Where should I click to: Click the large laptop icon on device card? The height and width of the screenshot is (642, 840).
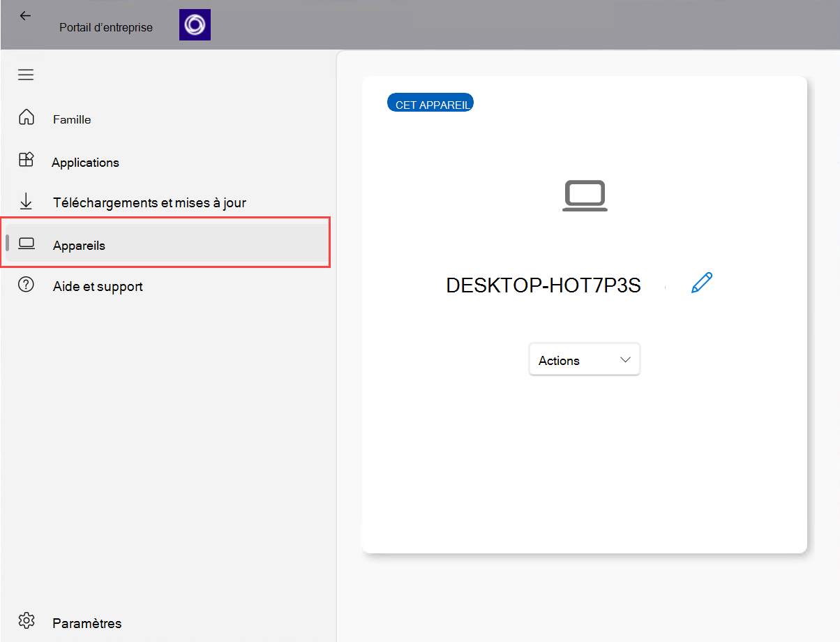(x=585, y=196)
